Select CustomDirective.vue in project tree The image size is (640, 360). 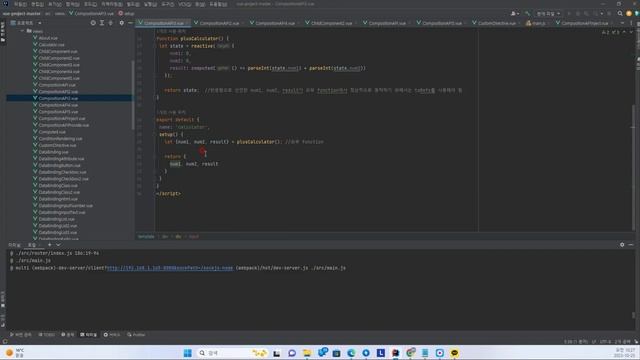57,145
